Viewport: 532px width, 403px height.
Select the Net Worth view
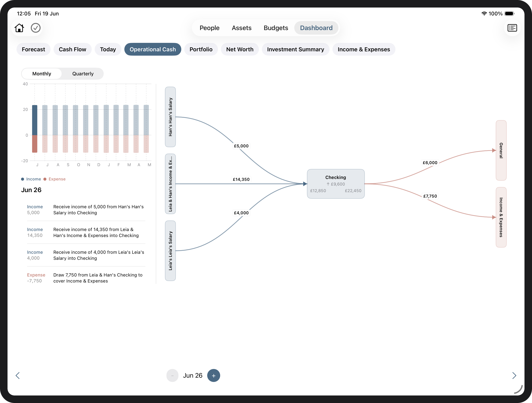(240, 49)
